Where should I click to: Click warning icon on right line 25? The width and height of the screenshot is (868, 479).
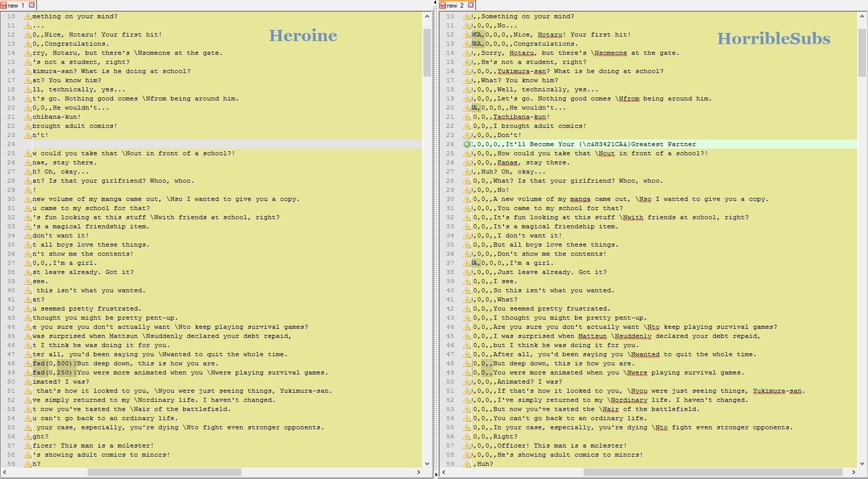coord(467,154)
